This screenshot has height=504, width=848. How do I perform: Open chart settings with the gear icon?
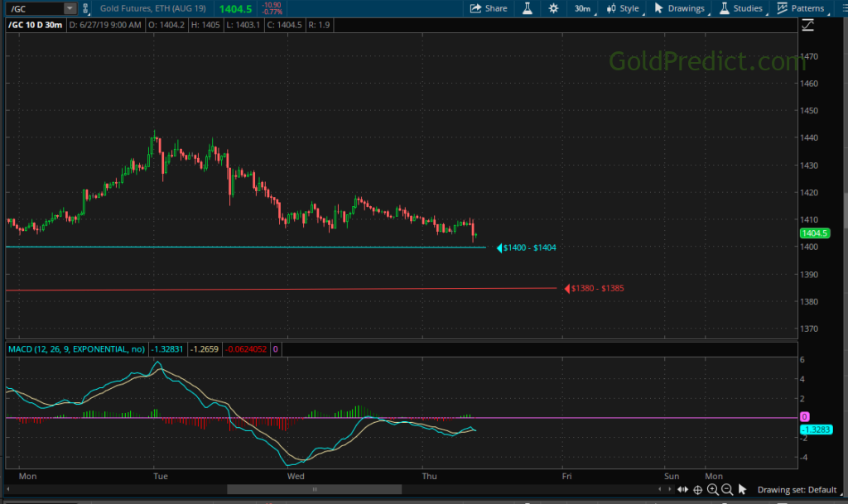coord(553,8)
